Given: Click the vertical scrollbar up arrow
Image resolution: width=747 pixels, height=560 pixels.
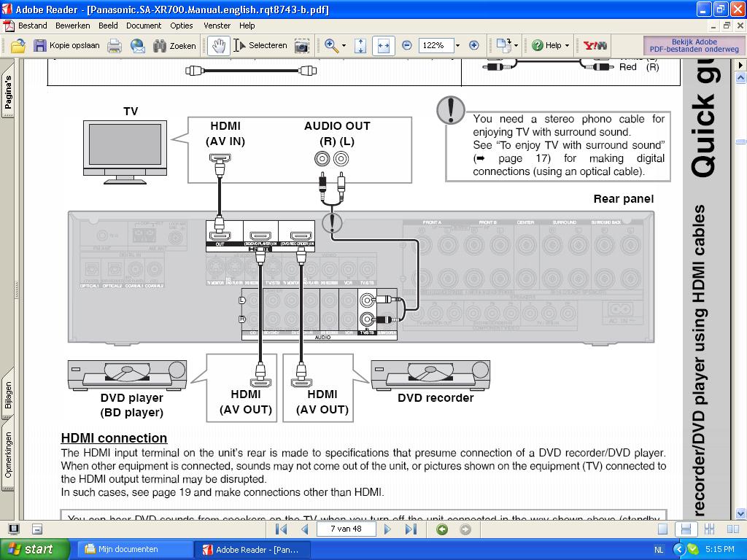Looking at the screenshot, I should coord(740,77).
